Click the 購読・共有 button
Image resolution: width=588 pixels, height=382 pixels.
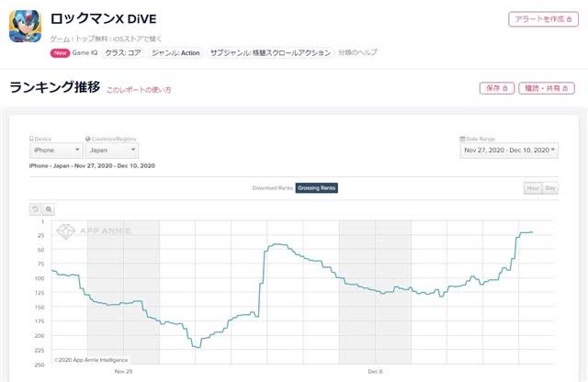click(547, 88)
